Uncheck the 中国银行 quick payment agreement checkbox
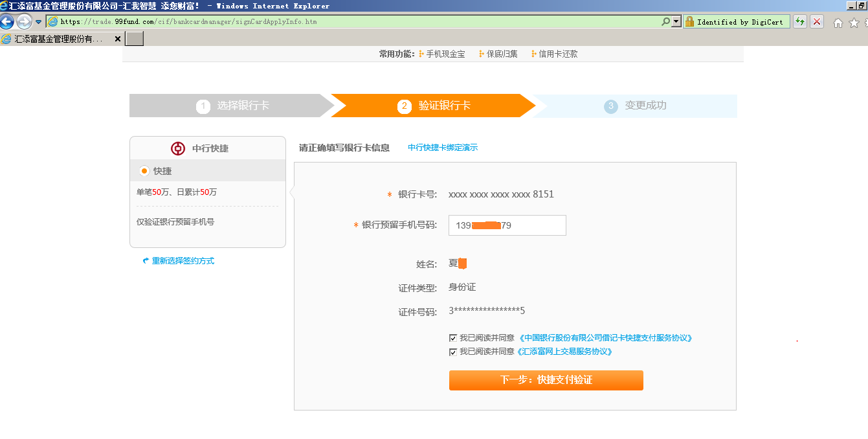The height and width of the screenshot is (439, 868). coord(453,338)
